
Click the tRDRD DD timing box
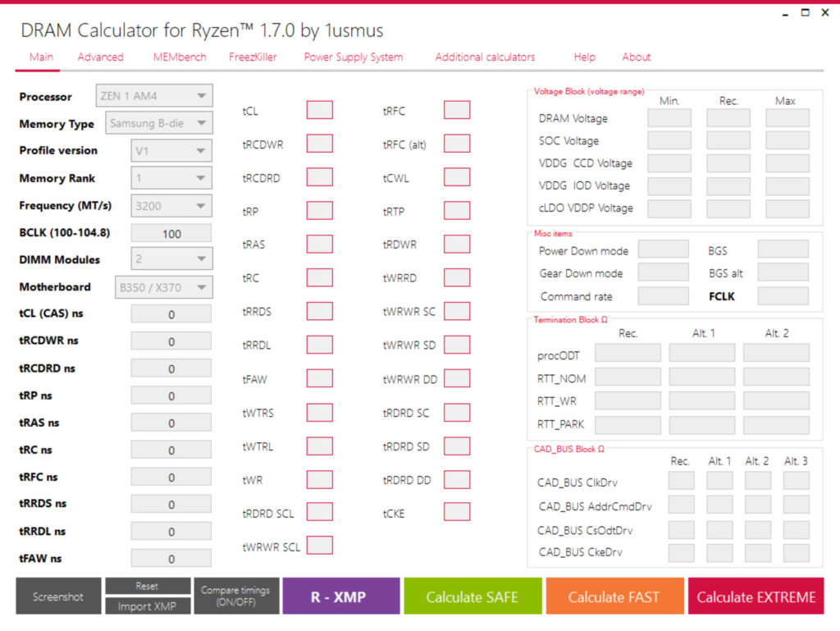click(x=457, y=479)
